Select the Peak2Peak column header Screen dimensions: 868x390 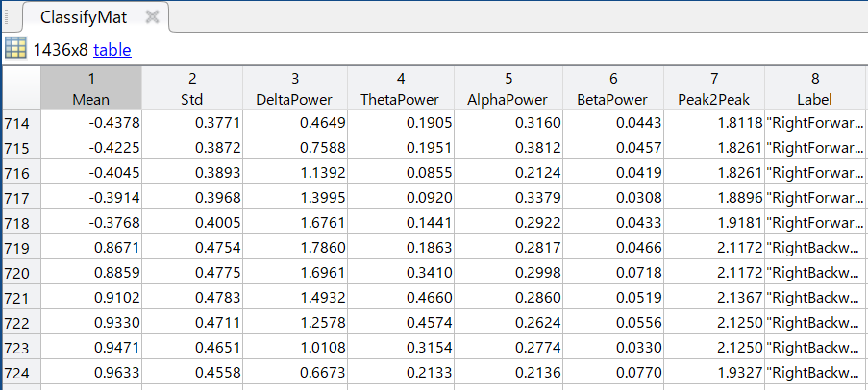tap(714, 88)
